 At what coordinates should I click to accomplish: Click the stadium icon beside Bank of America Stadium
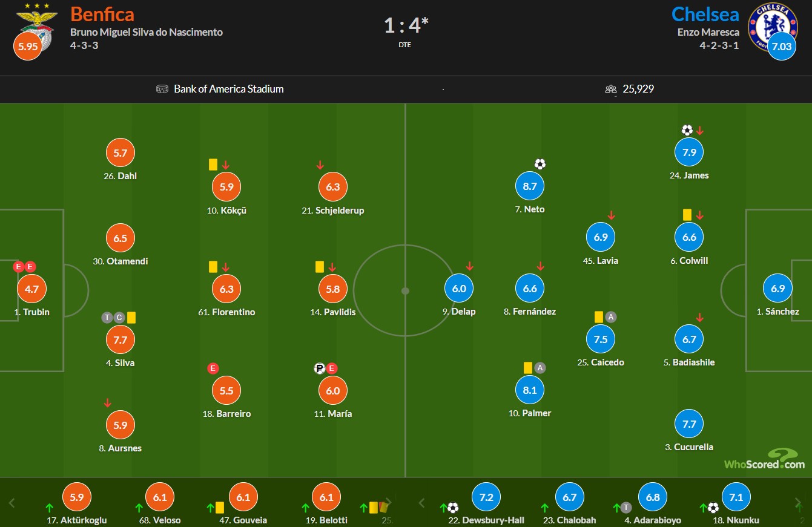click(x=162, y=89)
